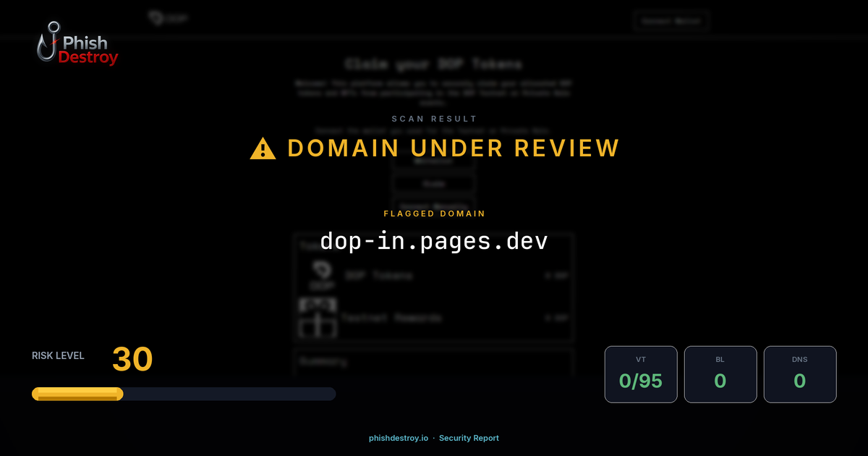
Task: Click the yellow warning triangle icon
Action: coord(262,148)
